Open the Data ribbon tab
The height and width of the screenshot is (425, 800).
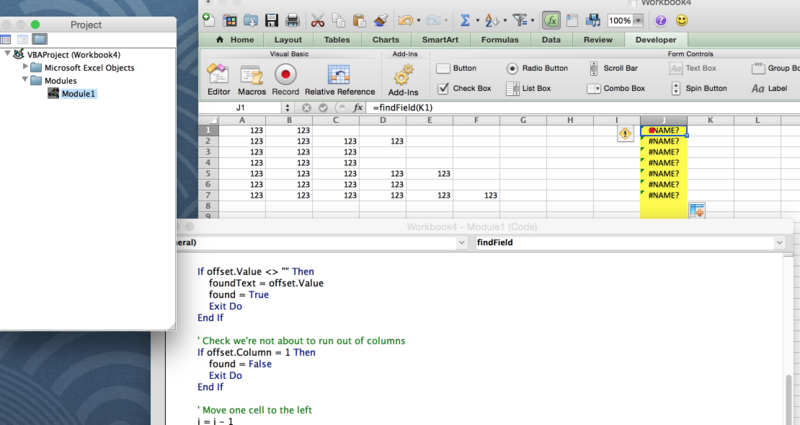click(x=551, y=40)
